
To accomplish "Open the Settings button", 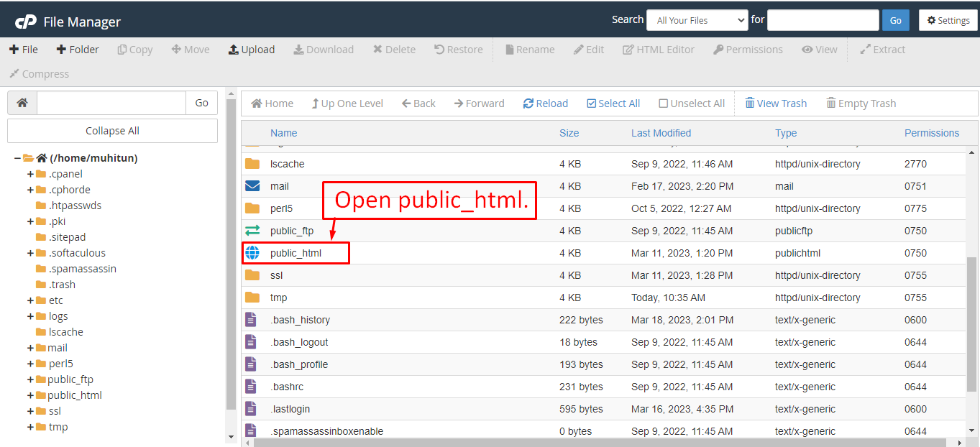I will (948, 20).
